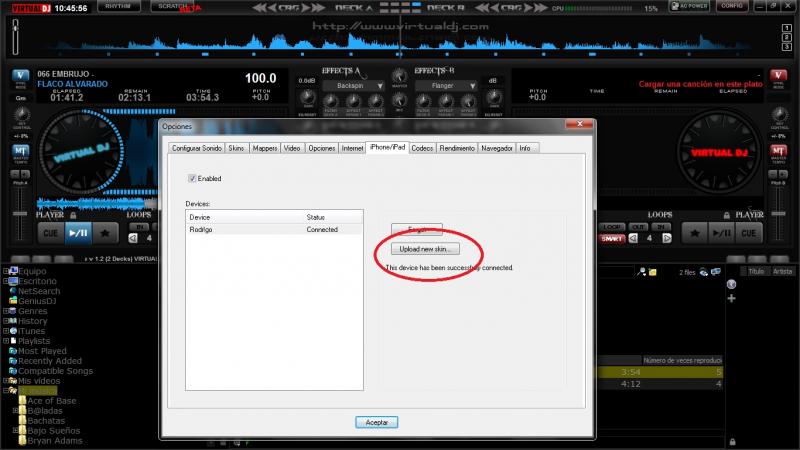Click the zoom slider beside the waveform
Viewport: 800px width, 450px height.
[16, 37]
